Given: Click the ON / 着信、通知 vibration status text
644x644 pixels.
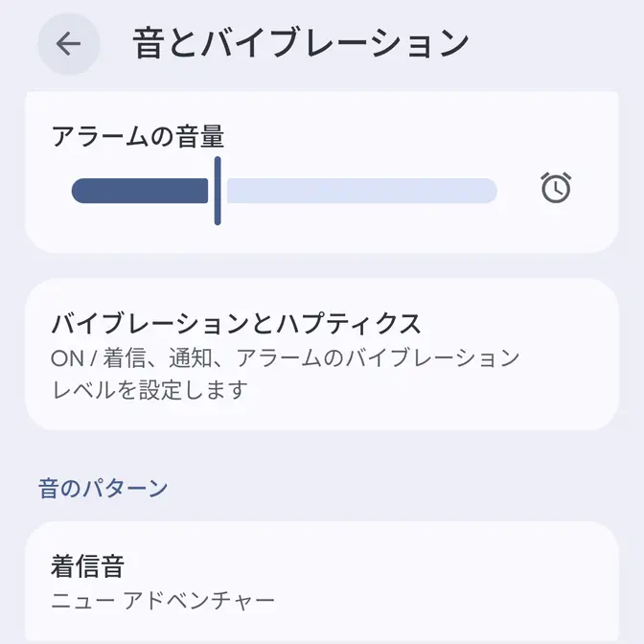Looking at the screenshot, I should pos(285,358).
